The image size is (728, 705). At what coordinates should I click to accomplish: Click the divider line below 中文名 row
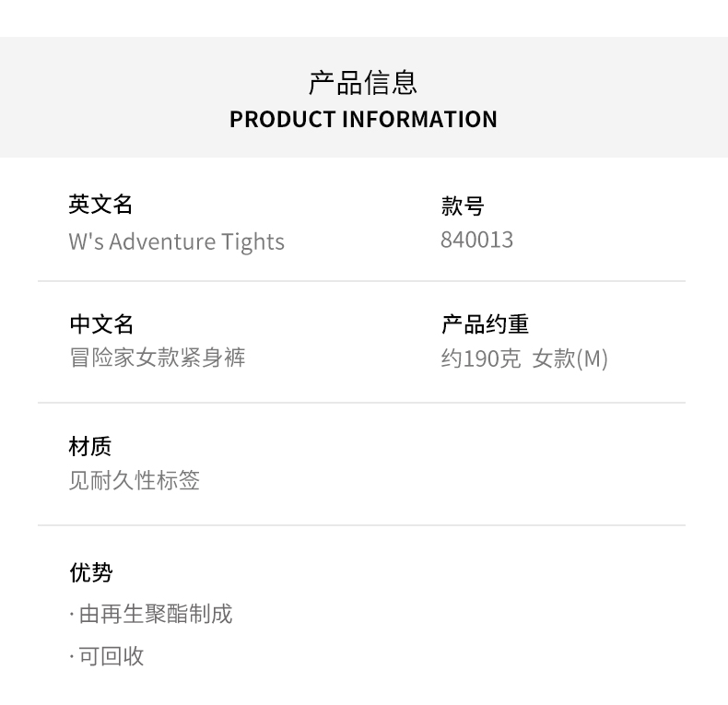click(x=361, y=403)
